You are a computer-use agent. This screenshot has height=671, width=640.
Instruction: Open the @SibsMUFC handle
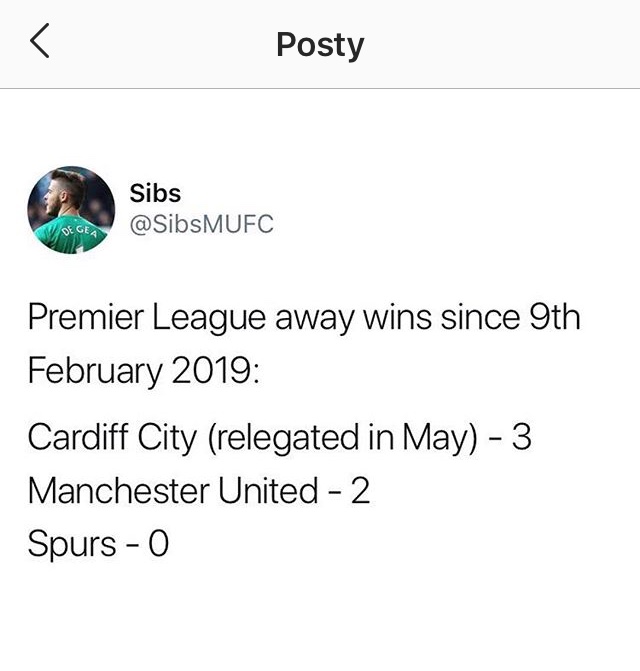point(201,224)
